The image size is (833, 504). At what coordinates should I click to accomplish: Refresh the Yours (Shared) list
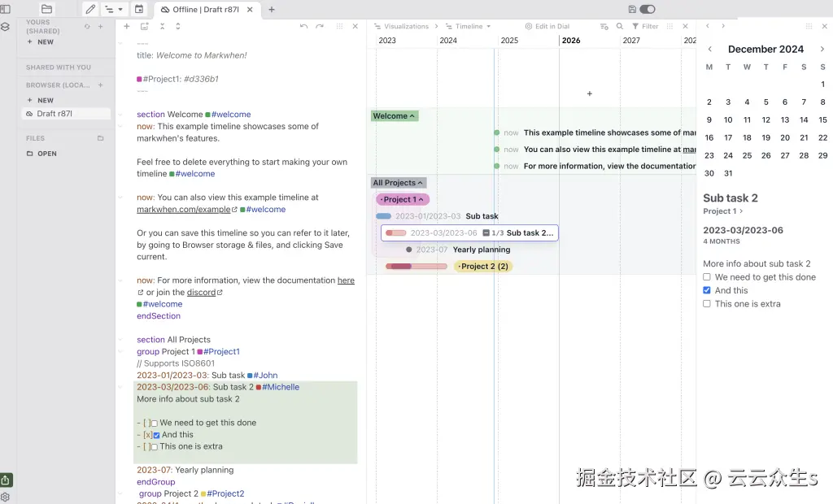click(87, 26)
